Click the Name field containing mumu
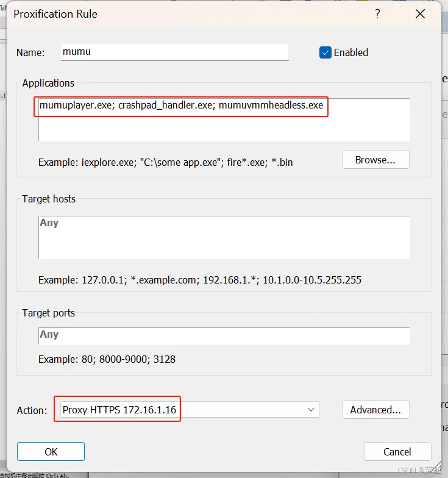The image size is (448, 478). coord(174,52)
